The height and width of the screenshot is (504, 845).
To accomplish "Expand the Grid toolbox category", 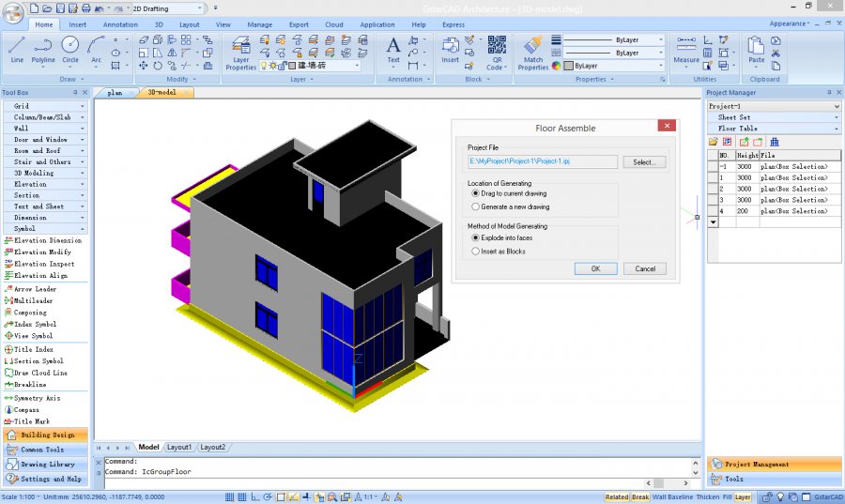I will (45, 106).
